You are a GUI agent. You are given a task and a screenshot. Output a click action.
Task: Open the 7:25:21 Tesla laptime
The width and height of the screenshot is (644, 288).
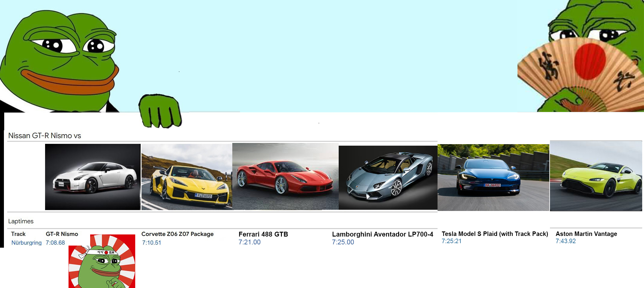tap(451, 241)
